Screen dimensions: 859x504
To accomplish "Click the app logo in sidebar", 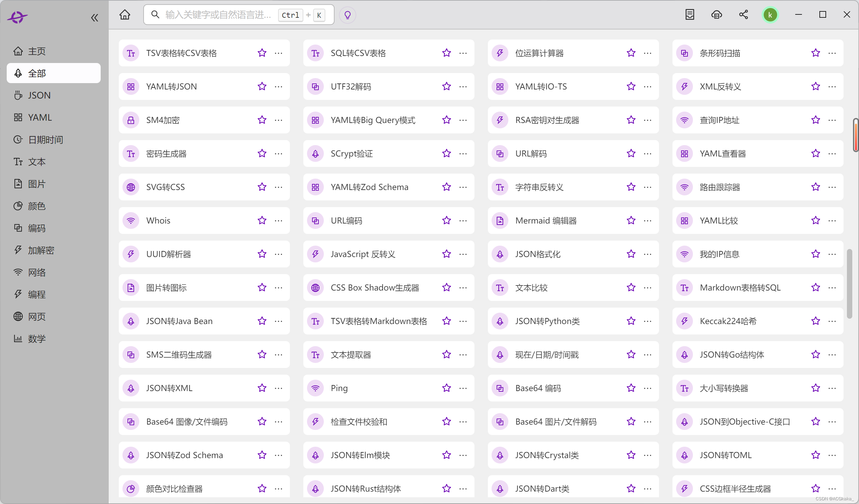I will tap(17, 17).
